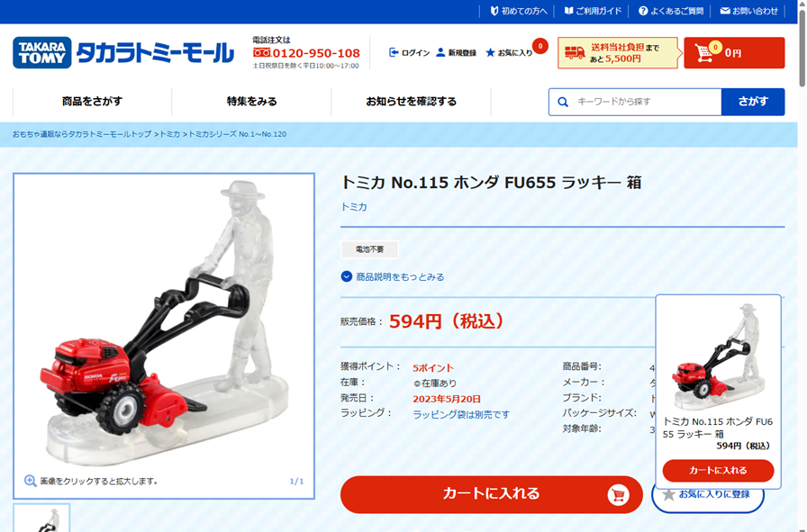807x532 pixels.
Task: Follow the ラッピング袋は別売です link
Action: tap(461, 414)
